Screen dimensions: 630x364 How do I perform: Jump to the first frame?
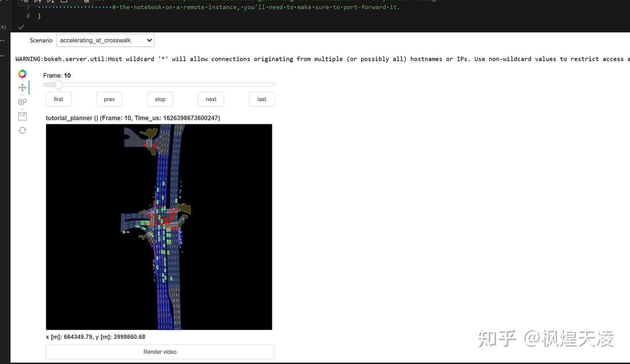pyautogui.click(x=59, y=99)
